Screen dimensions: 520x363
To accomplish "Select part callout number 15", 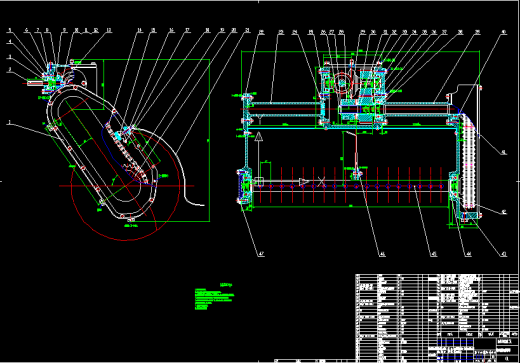I will pos(153,30).
